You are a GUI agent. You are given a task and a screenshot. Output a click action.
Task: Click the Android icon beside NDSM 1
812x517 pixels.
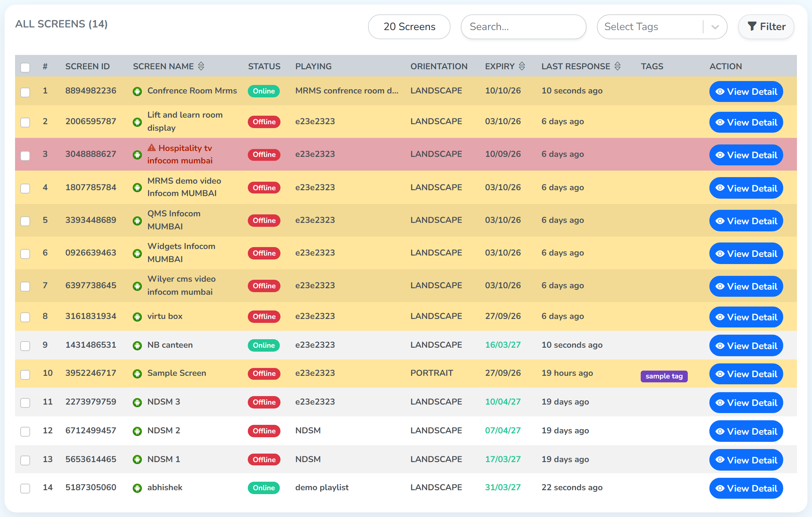[x=137, y=460]
